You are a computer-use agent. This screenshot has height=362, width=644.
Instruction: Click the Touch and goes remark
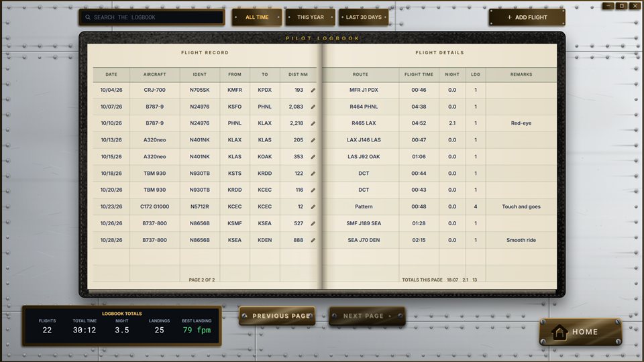521,207
